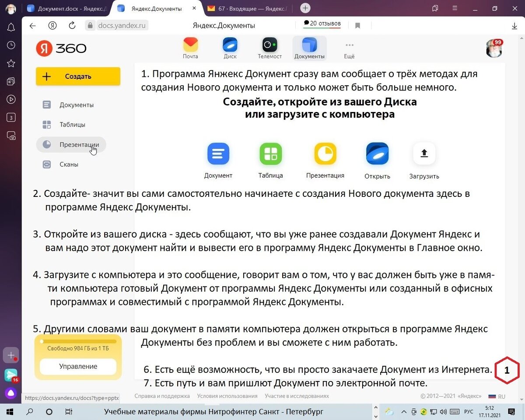Open screenshot camera icon in browser sidebar

(x=11, y=136)
